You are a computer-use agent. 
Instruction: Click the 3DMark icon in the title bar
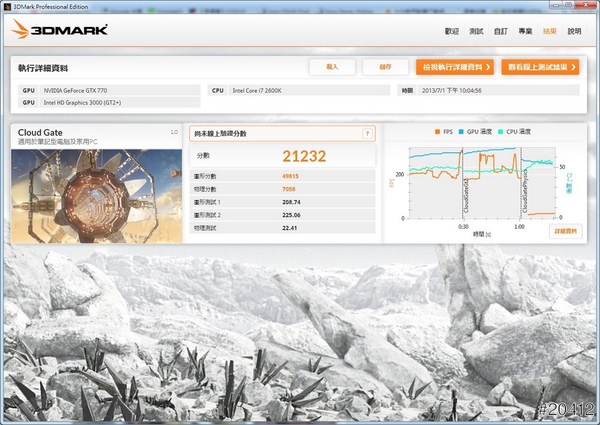[x=8, y=7]
